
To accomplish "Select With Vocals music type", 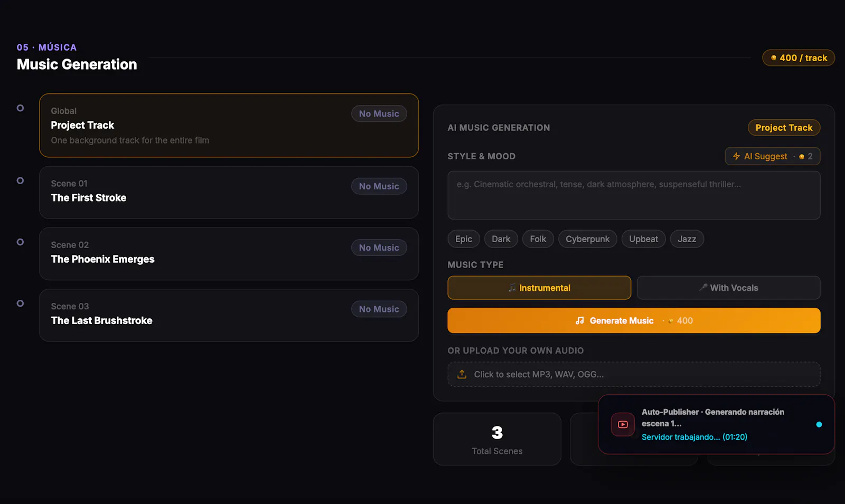I will [x=728, y=288].
